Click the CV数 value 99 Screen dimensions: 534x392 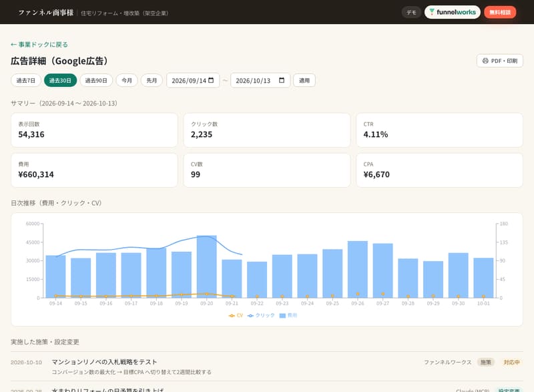[196, 174]
